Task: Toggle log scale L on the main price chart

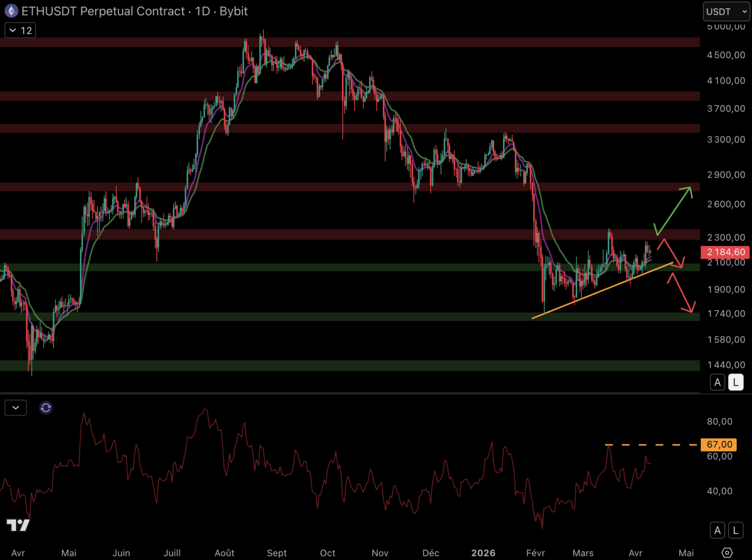Action: point(735,383)
